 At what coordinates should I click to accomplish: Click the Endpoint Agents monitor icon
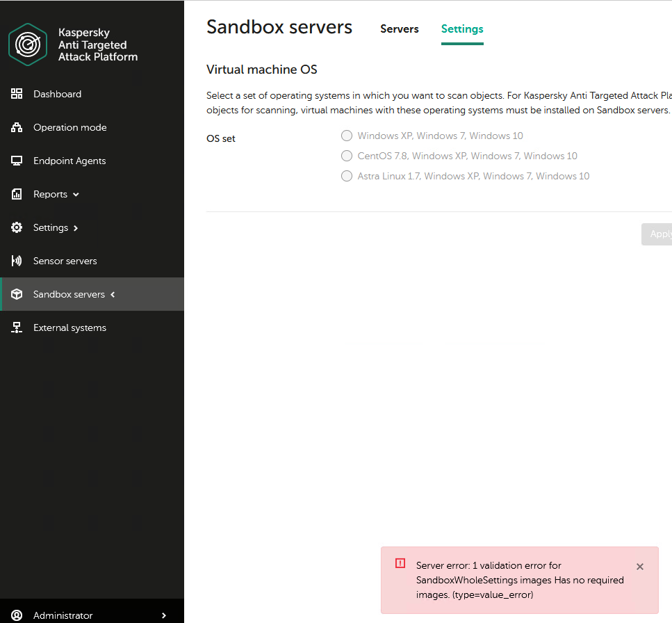pyautogui.click(x=17, y=161)
